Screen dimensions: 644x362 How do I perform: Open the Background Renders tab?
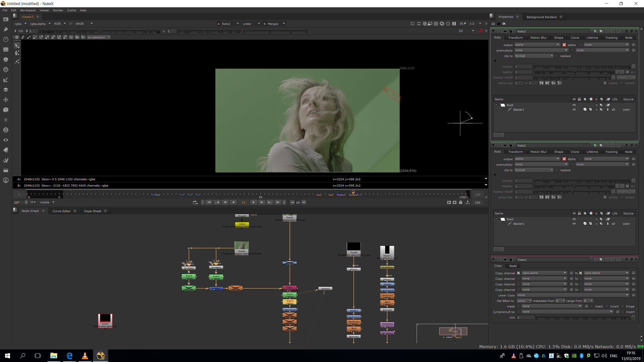pos(541,17)
